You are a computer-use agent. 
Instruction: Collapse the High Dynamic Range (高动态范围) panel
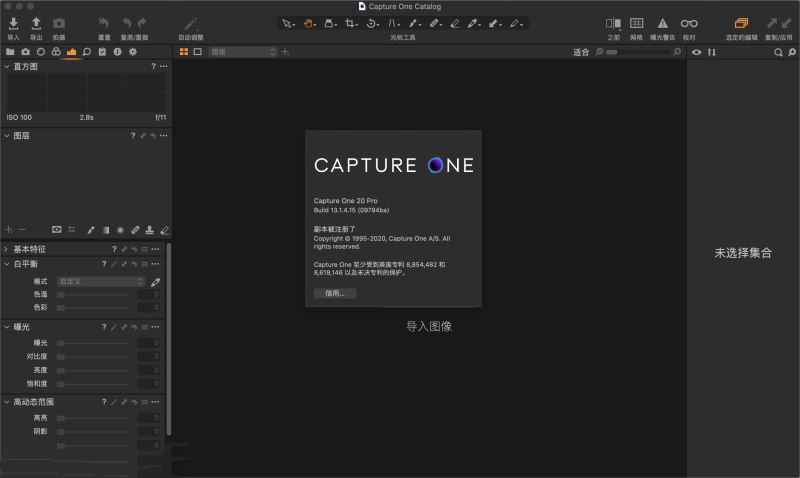[x=7, y=402]
